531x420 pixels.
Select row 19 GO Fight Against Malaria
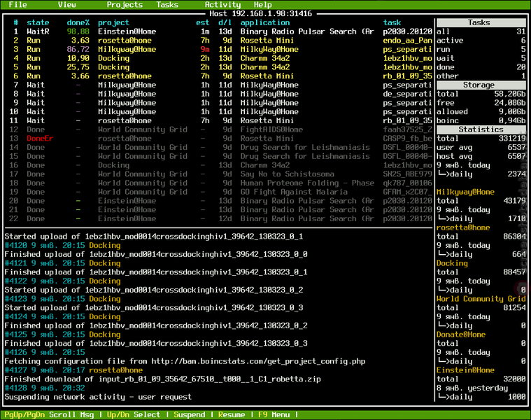[x=218, y=192]
